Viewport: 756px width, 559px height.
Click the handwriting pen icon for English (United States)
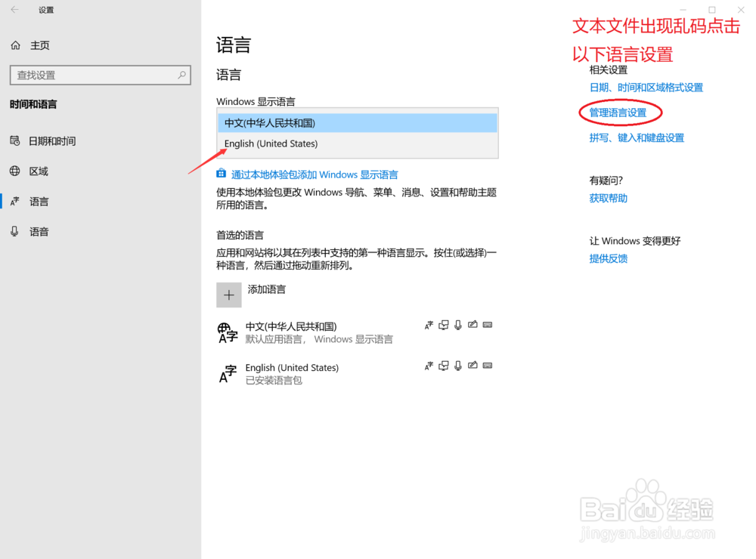(x=472, y=366)
